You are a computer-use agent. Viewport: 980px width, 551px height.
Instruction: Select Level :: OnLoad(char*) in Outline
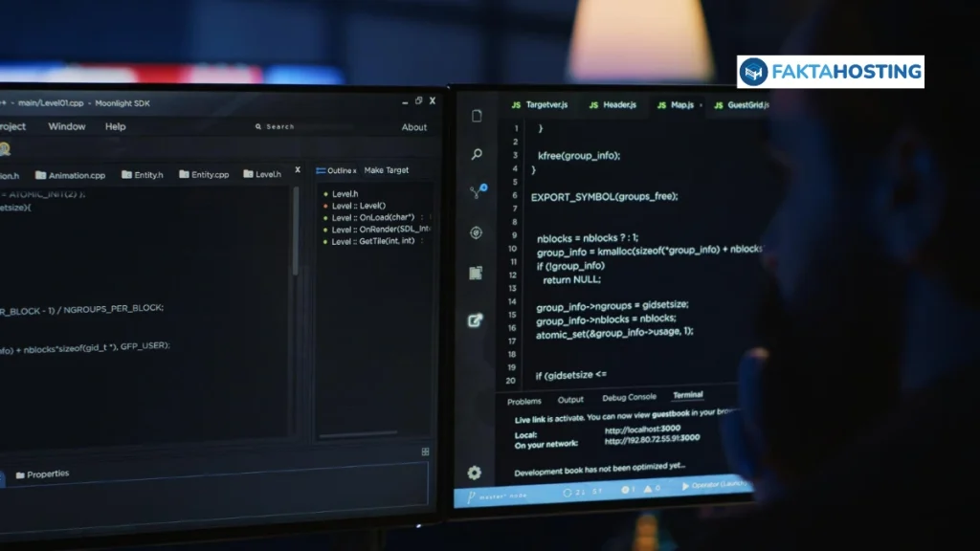pyautogui.click(x=372, y=217)
